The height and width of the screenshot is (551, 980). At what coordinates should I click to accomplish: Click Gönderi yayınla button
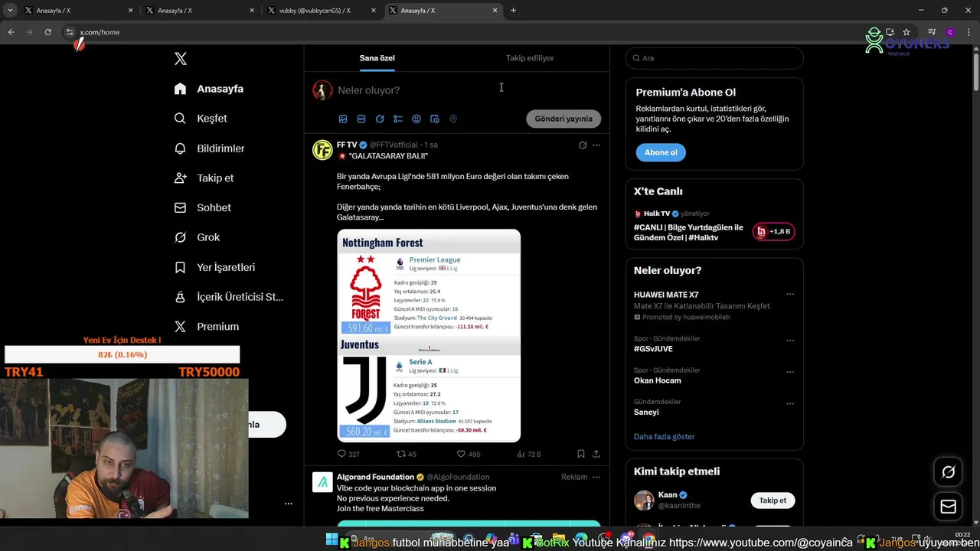point(563,119)
